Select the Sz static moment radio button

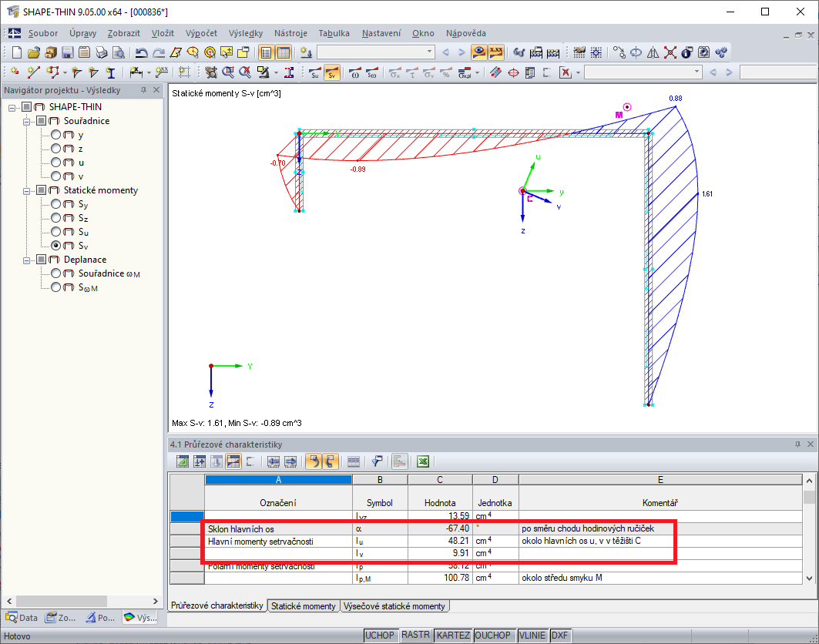click(56, 218)
